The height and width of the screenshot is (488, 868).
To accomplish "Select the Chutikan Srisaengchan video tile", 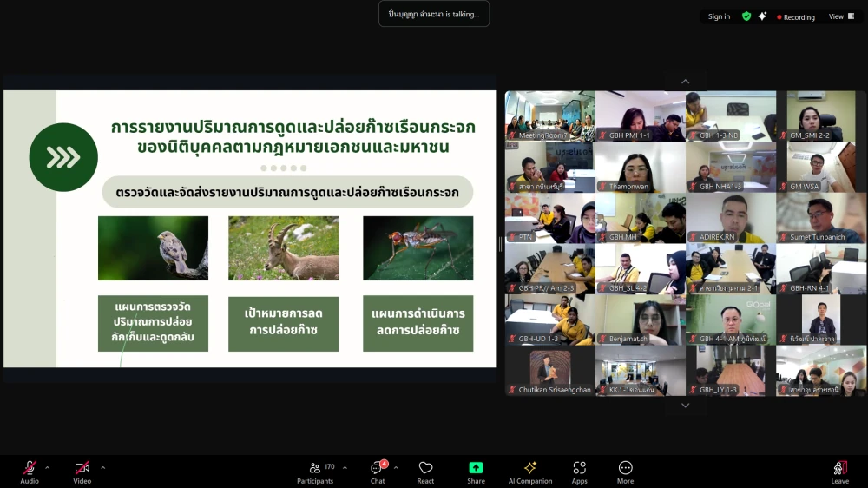I will (550, 371).
